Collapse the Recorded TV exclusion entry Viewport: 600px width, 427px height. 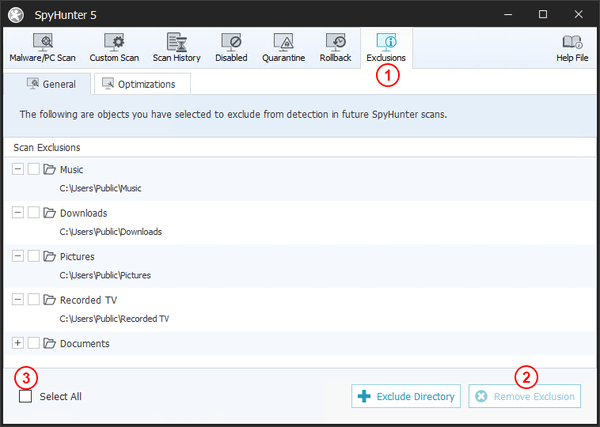18,299
